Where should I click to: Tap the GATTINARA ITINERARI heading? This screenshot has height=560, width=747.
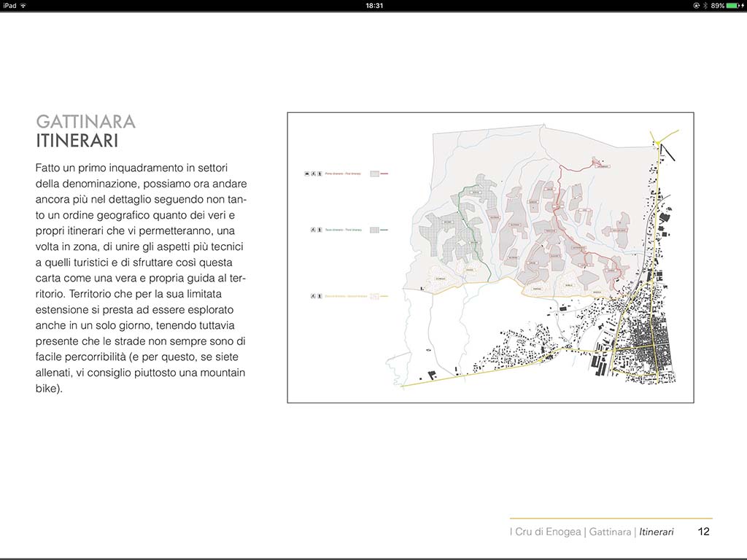85,131
